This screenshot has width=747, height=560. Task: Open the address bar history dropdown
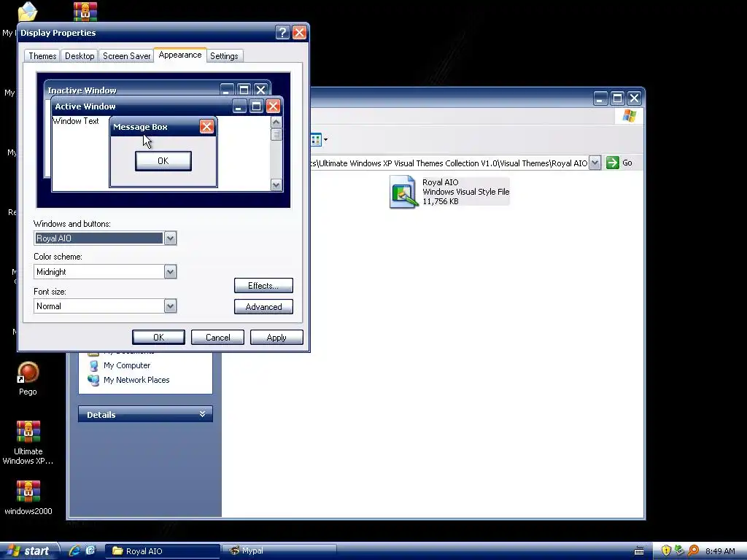coord(595,163)
